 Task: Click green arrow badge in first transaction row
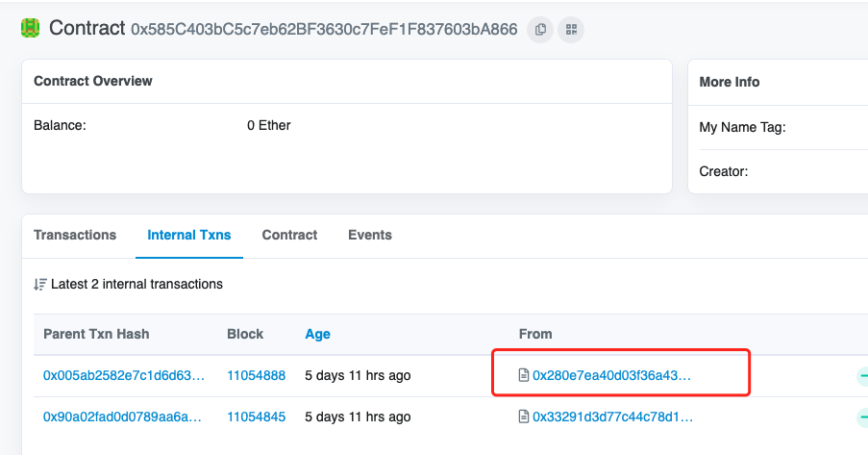(861, 375)
